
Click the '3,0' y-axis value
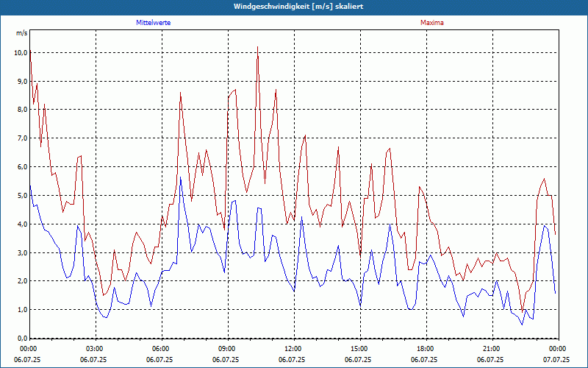[22, 252]
